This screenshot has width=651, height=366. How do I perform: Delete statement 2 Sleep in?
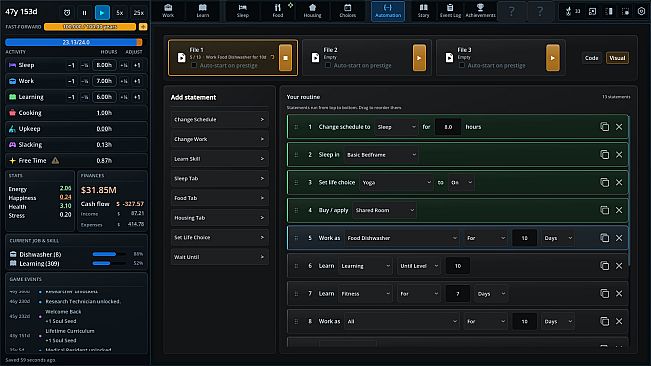click(x=619, y=155)
